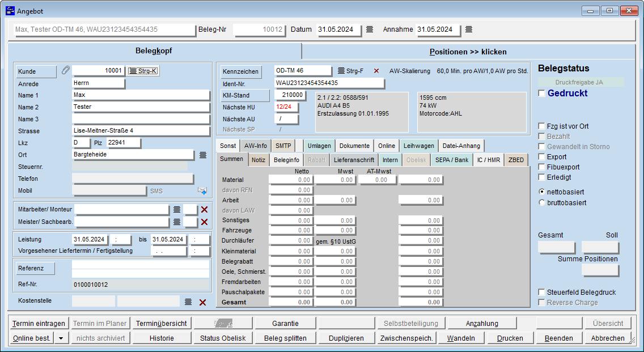This screenshot has width=644, height=352.
Task: Open the Meister/Sachbearb. selection list icon
Action: pos(177,222)
